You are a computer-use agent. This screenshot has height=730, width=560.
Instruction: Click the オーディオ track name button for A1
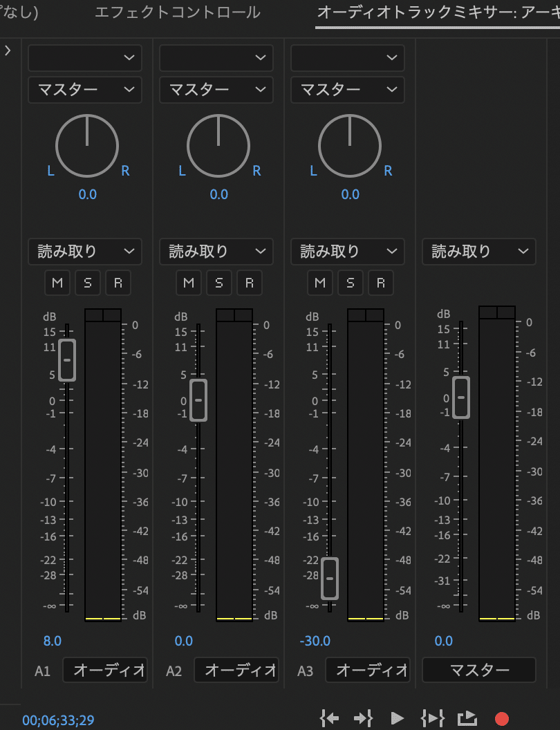pyautogui.click(x=104, y=669)
